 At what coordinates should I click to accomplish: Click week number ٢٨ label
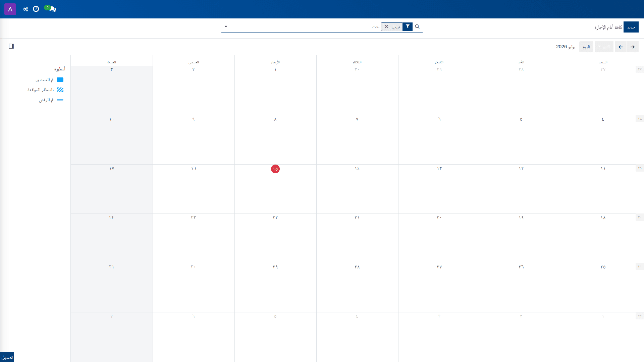(640, 119)
